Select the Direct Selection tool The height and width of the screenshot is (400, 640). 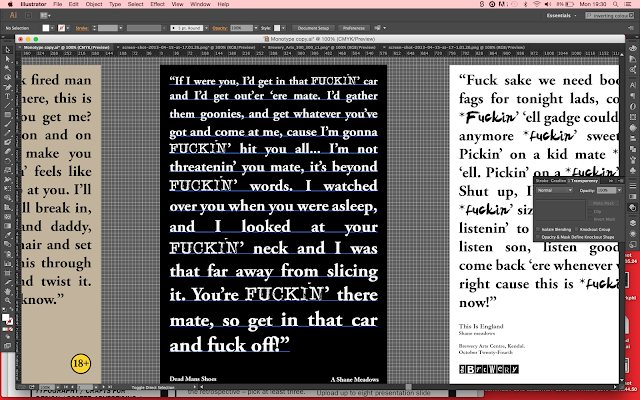click(7, 59)
